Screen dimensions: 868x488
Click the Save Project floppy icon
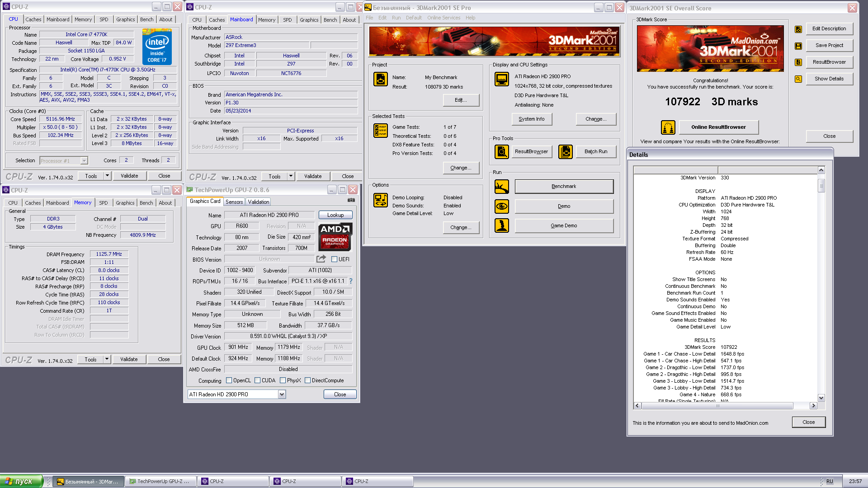[798, 46]
